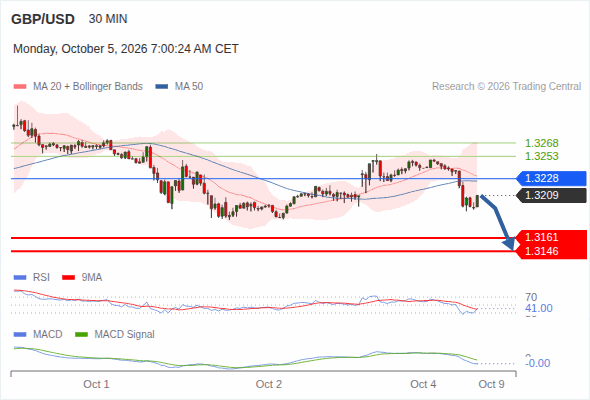Click the Oct 9 date axis label

(x=491, y=385)
